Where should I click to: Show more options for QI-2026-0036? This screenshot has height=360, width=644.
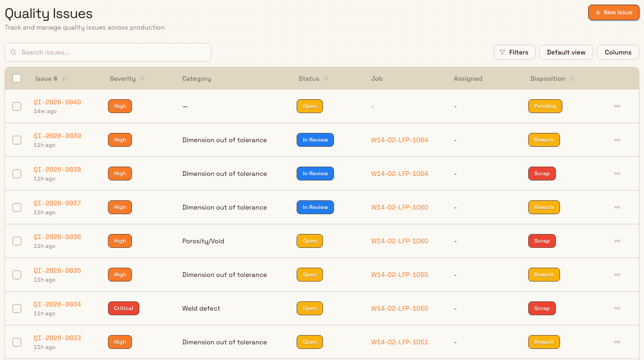pyautogui.click(x=617, y=241)
